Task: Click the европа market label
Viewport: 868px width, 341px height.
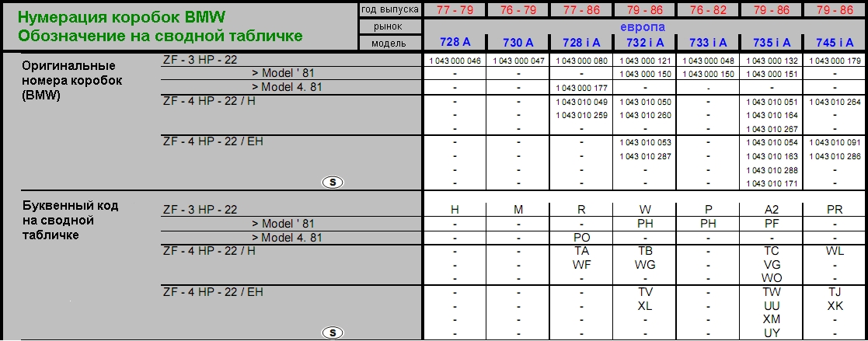Action: pos(645,26)
